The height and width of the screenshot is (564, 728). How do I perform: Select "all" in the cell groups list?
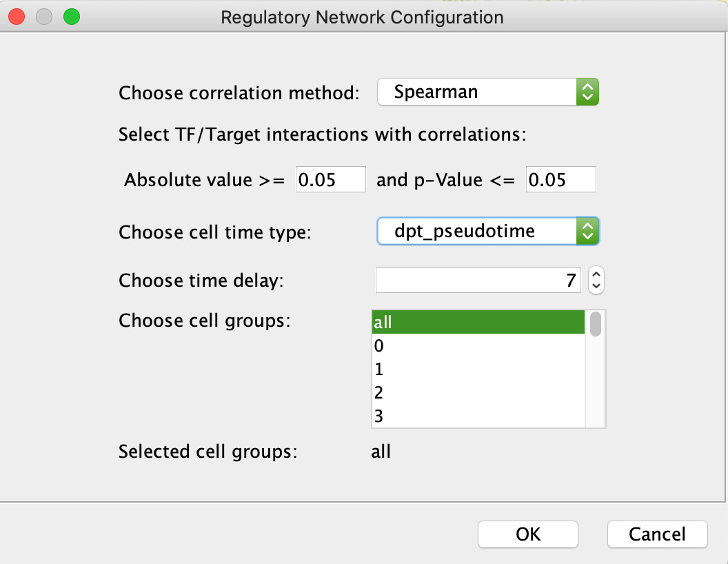[x=478, y=322]
